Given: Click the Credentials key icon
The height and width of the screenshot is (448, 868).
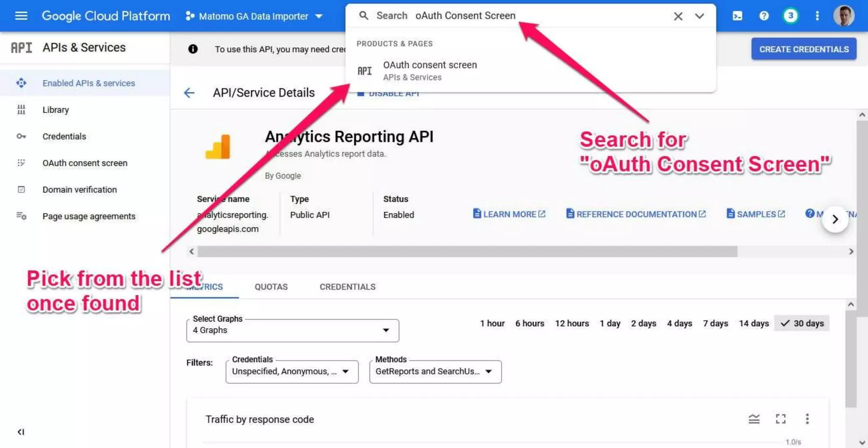Looking at the screenshot, I should pyautogui.click(x=21, y=136).
